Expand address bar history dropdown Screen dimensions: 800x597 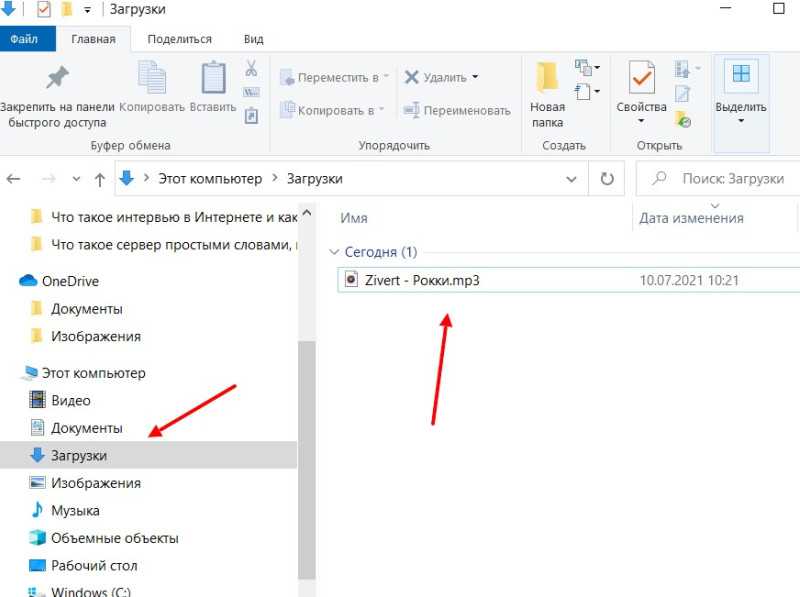click(x=571, y=179)
